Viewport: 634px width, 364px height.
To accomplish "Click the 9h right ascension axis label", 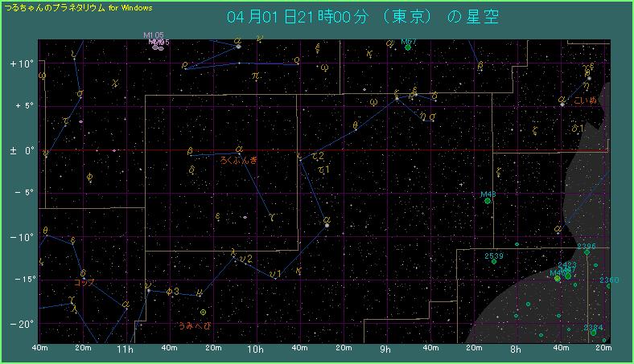I will (386, 350).
